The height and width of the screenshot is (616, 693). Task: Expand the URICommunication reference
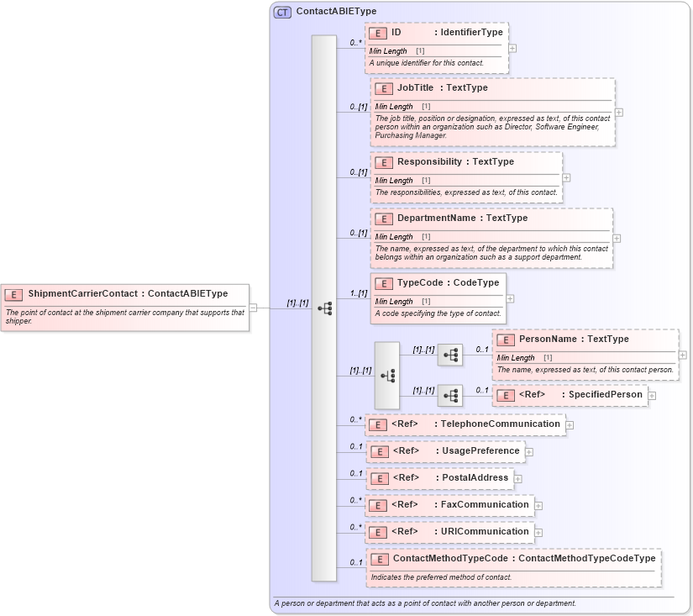[539, 531]
